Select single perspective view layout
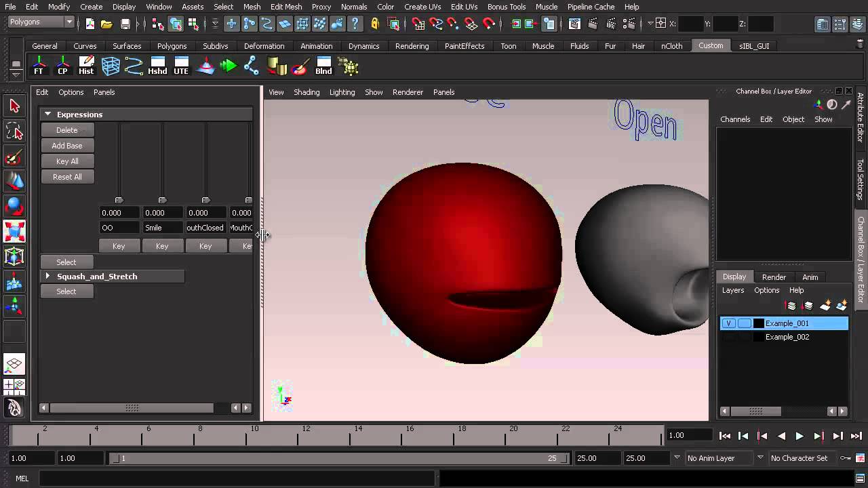The width and height of the screenshot is (868, 488). point(14,363)
